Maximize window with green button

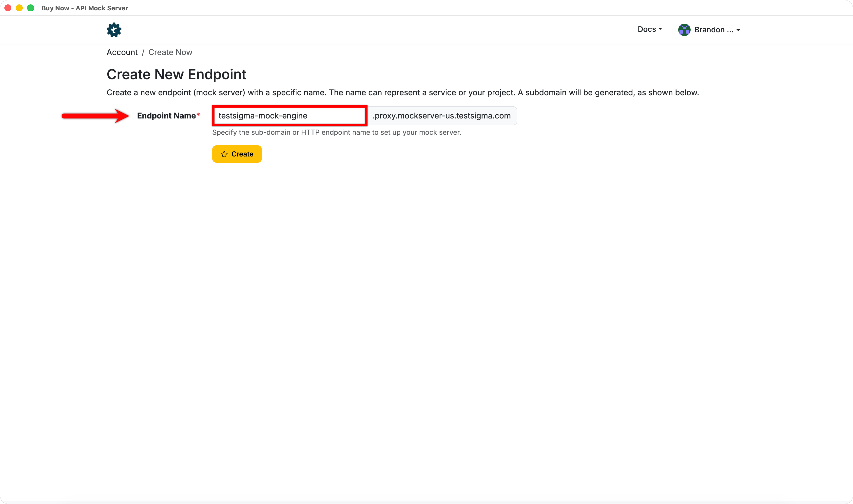click(x=31, y=8)
